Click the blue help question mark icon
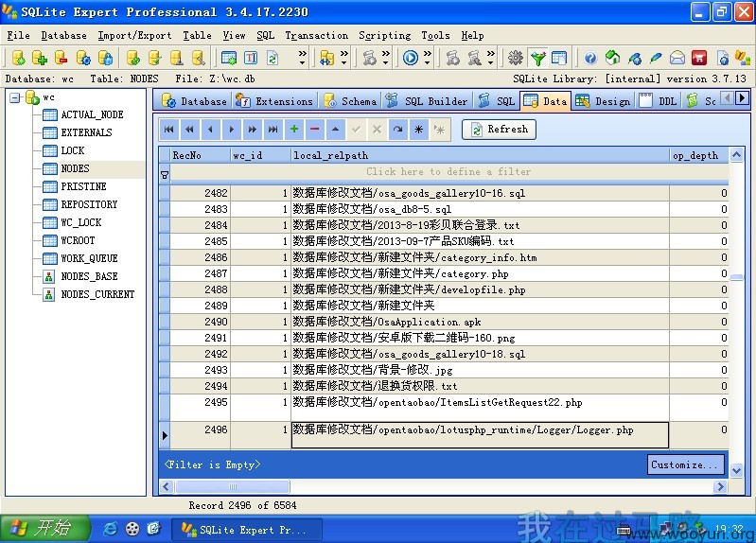Screen dimensions: 756x543 click(590, 58)
